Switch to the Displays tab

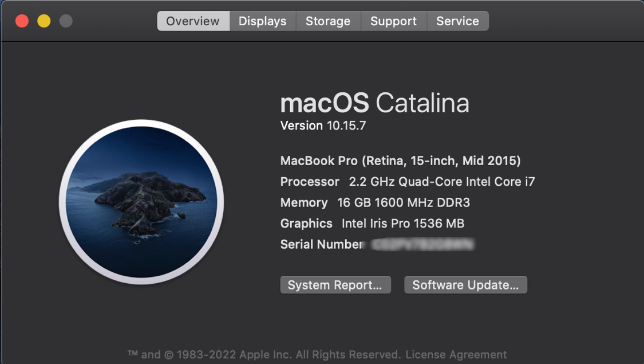pyautogui.click(x=262, y=21)
